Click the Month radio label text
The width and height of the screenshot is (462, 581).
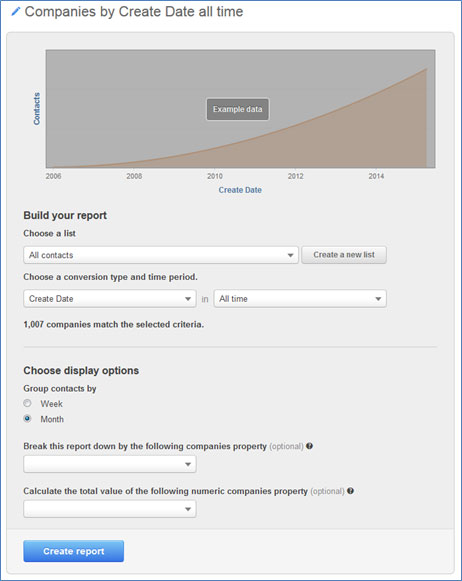(52, 419)
